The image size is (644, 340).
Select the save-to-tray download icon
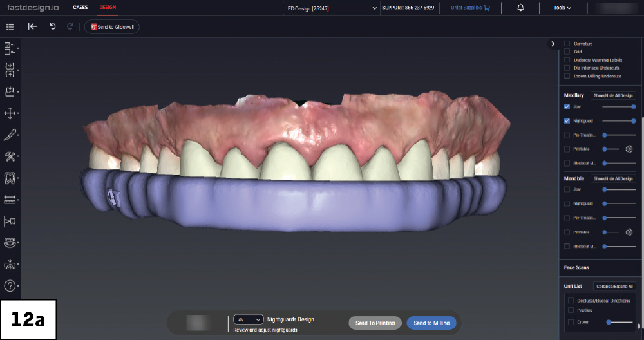(x=10, y=91)
